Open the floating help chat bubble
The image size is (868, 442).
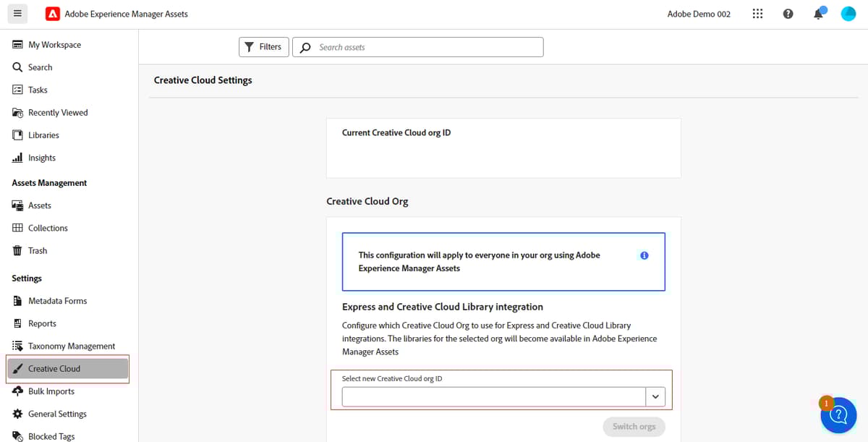coord(838,415)
